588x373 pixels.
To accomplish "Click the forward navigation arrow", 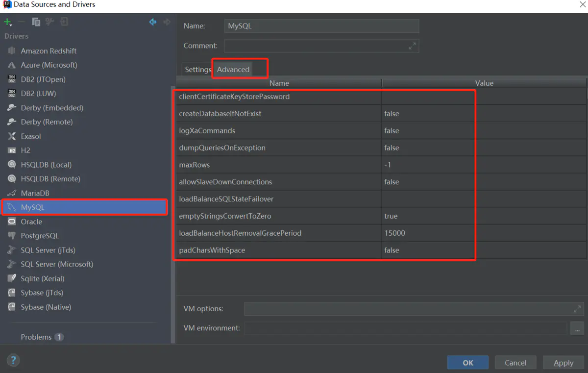I will [166, 22].
